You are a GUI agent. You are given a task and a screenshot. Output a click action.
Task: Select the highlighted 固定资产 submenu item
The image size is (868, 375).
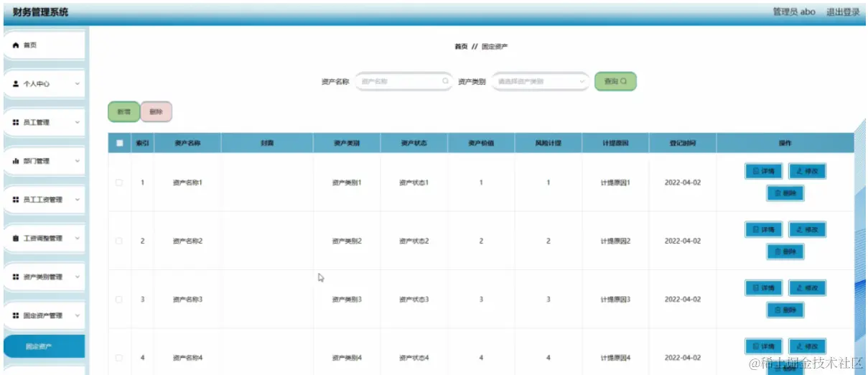pos(44,346)
